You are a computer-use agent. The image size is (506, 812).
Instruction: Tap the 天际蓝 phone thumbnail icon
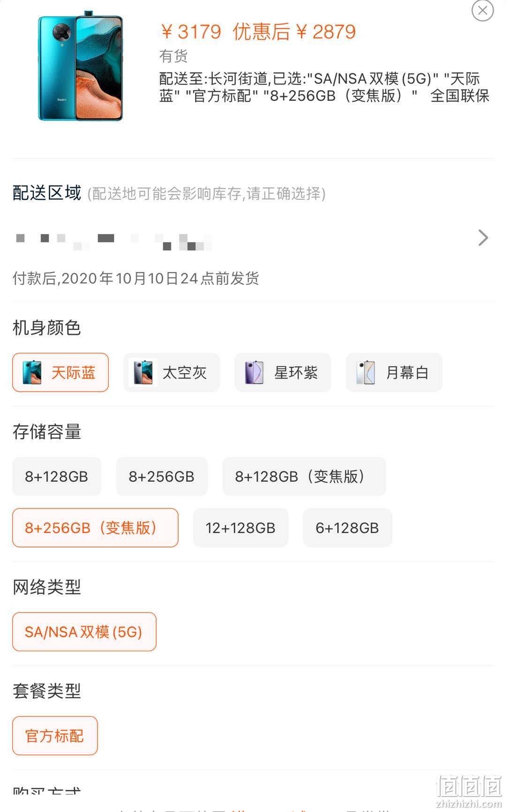32,372
